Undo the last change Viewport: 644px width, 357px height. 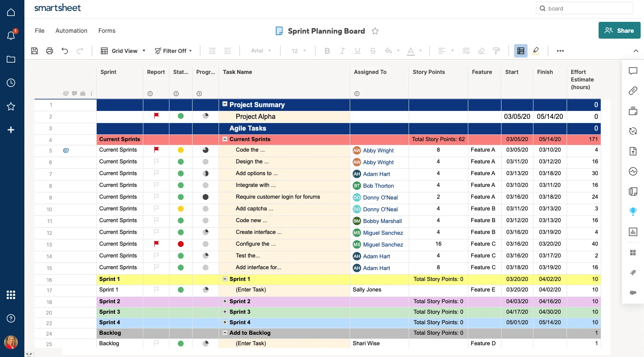tap(64, 50)
